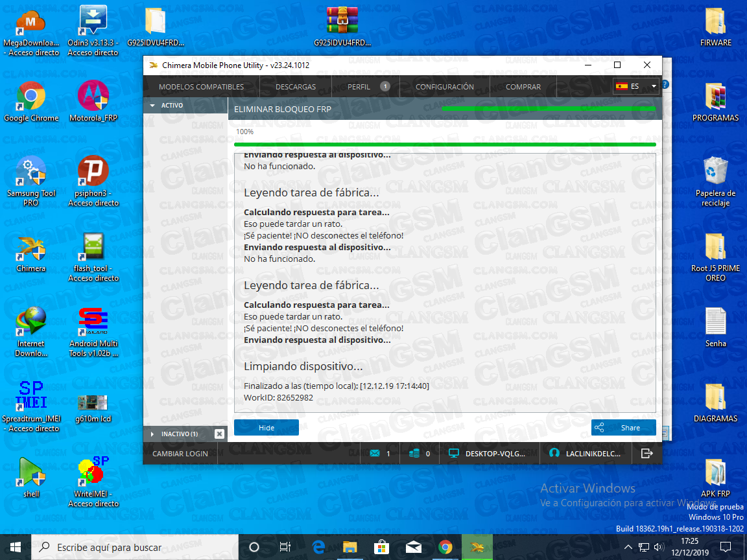The height and width of the screenshot is (560, 747).
Task: Dismiss INACTIVO (1) with its X button
Action: pyautogui.click(x=219, y=434)
